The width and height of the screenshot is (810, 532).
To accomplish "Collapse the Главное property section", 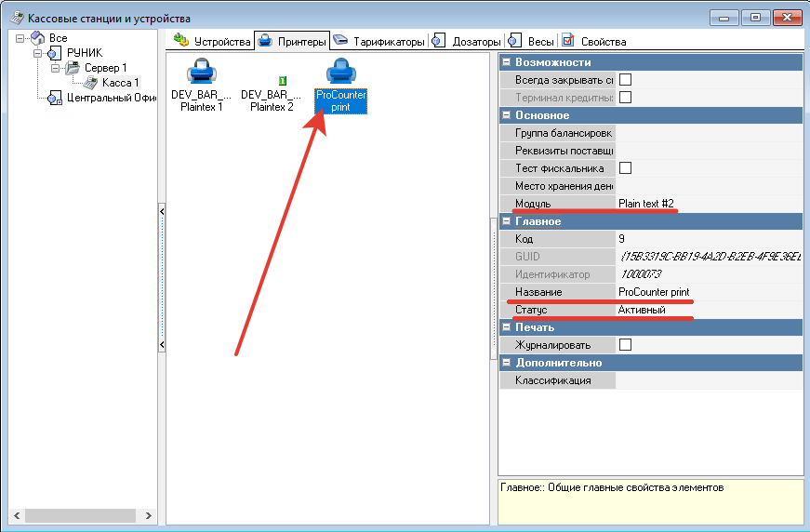I will [x=506, y=221].
